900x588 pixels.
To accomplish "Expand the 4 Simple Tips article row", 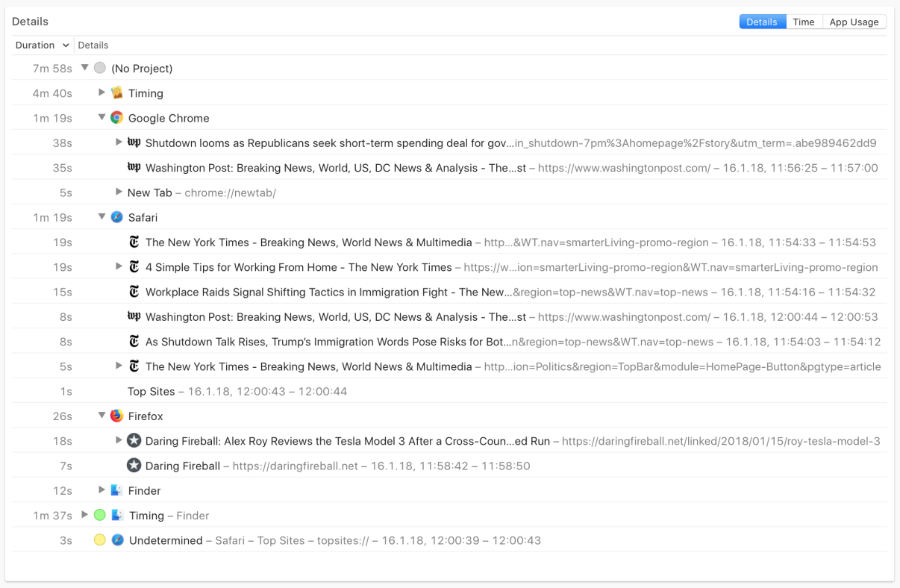I will point(118,266).
